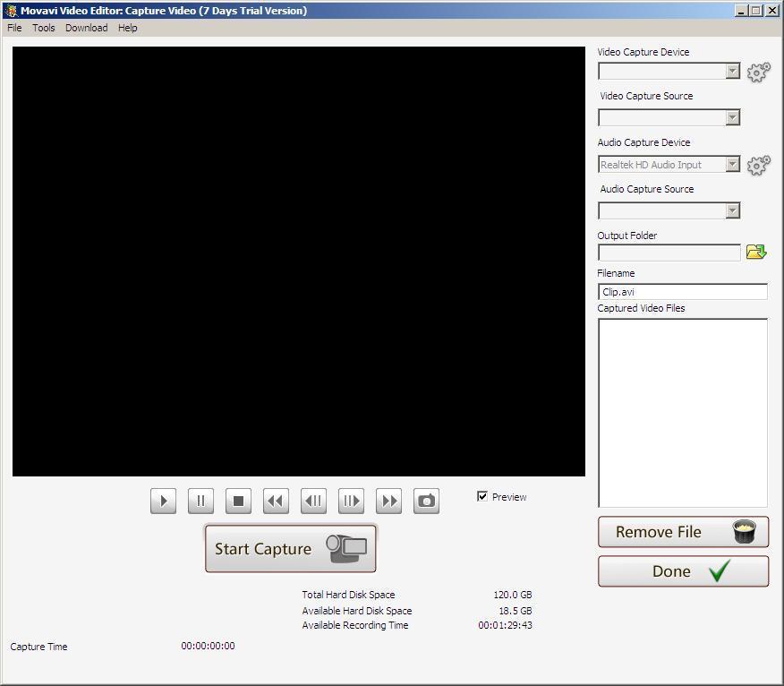784x686 pixels.
Task: Expand the Audio Capture Source dropdown
Action: 733,210
